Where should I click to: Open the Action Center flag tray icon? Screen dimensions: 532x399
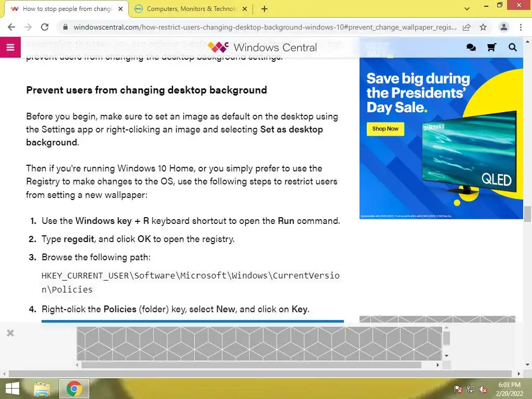(458, 389)
